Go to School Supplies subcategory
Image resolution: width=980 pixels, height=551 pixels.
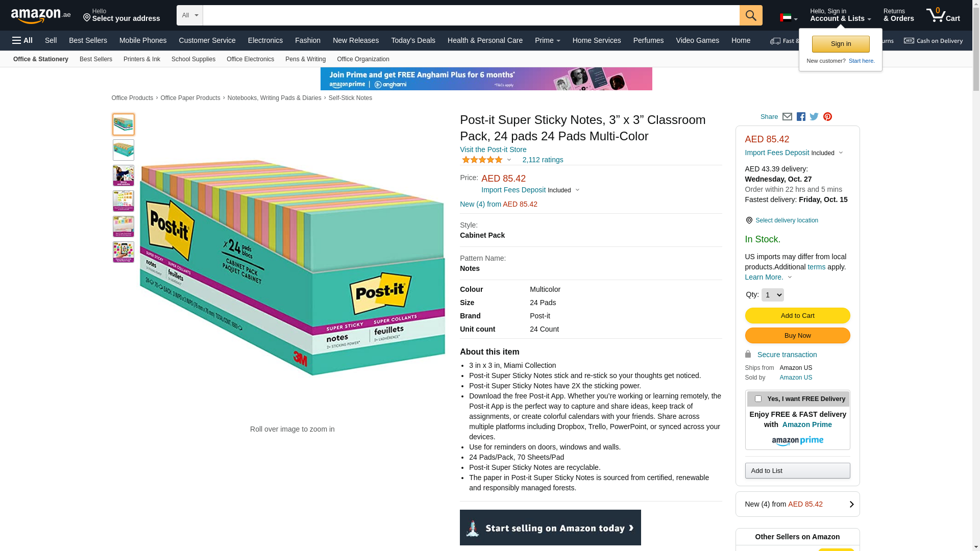coord(193,59)
